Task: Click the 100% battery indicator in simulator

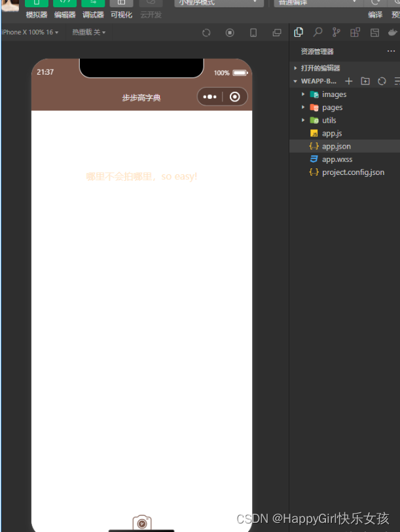Action: 231,73
